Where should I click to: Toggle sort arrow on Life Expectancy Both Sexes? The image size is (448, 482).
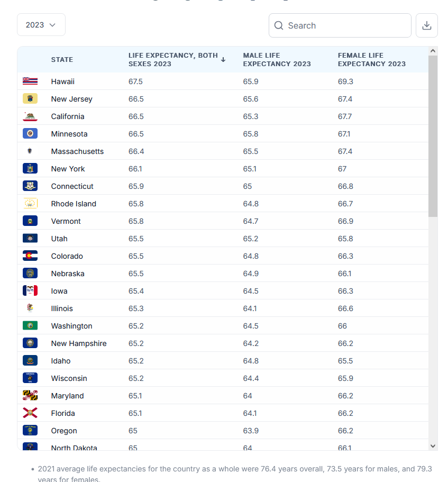[223, 60]
